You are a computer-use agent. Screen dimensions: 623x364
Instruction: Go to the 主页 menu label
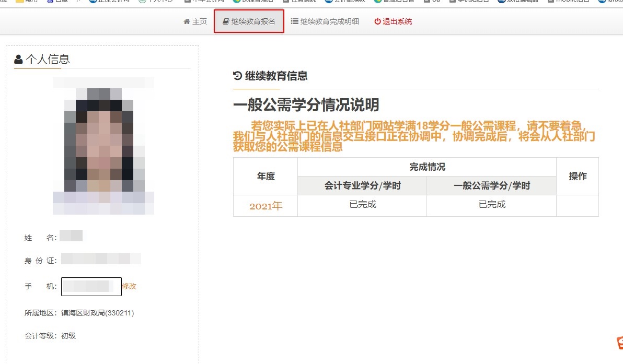click(200, 22)
